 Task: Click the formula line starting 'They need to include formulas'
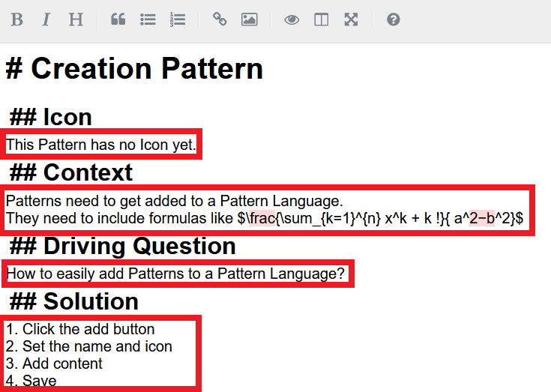[x=264, y=218]
